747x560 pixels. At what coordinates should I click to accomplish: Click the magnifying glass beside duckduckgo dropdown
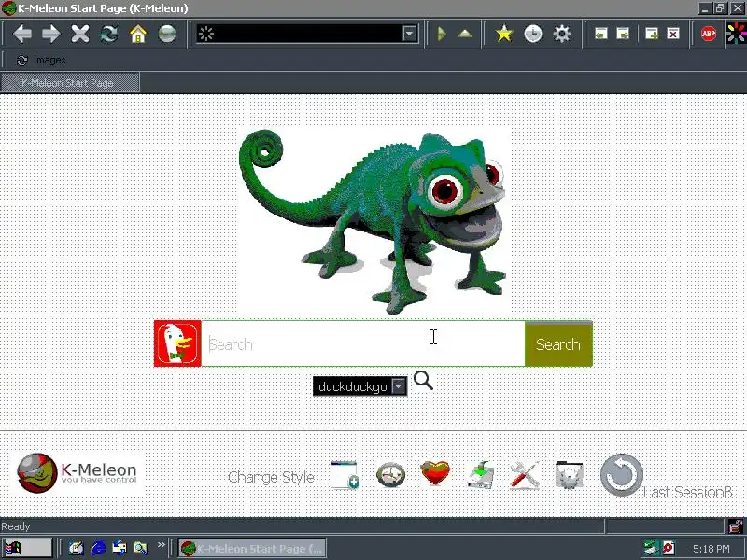(x=423, y=381)
